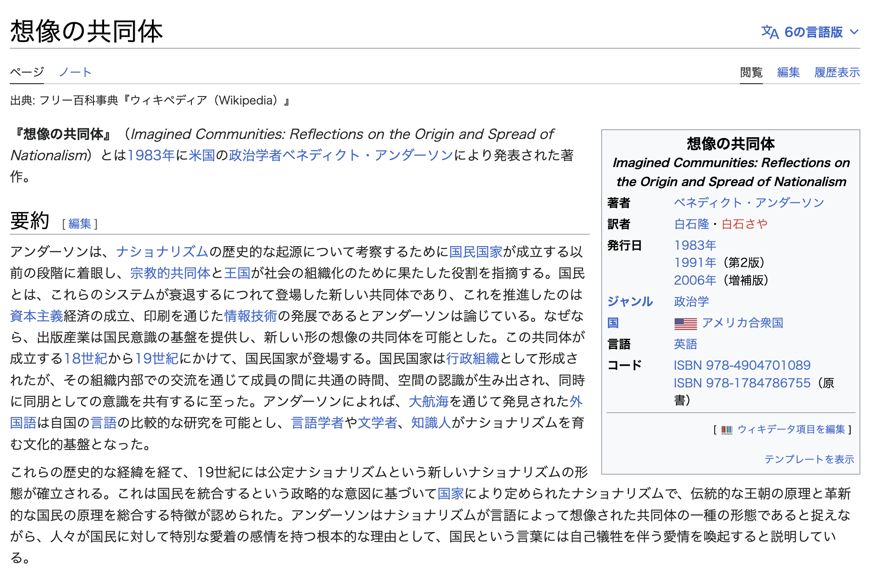871x588 pixels.
Task: Open the 履歴表示 history tab
Action: pos(837,72)
